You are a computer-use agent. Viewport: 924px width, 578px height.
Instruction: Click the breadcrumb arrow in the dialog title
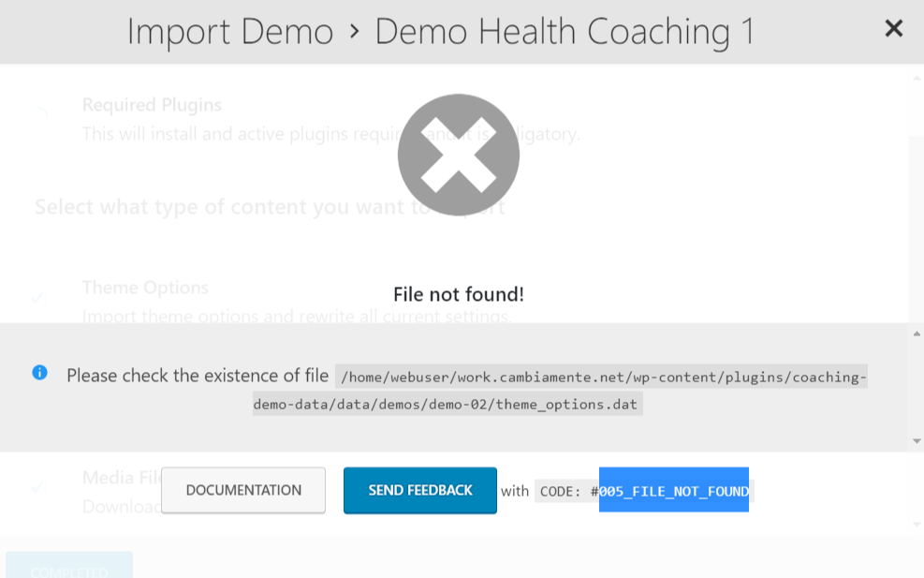[x=354, y=32]
